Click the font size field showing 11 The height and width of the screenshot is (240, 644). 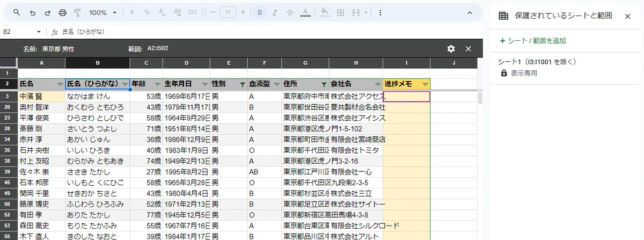pos(228,12)
